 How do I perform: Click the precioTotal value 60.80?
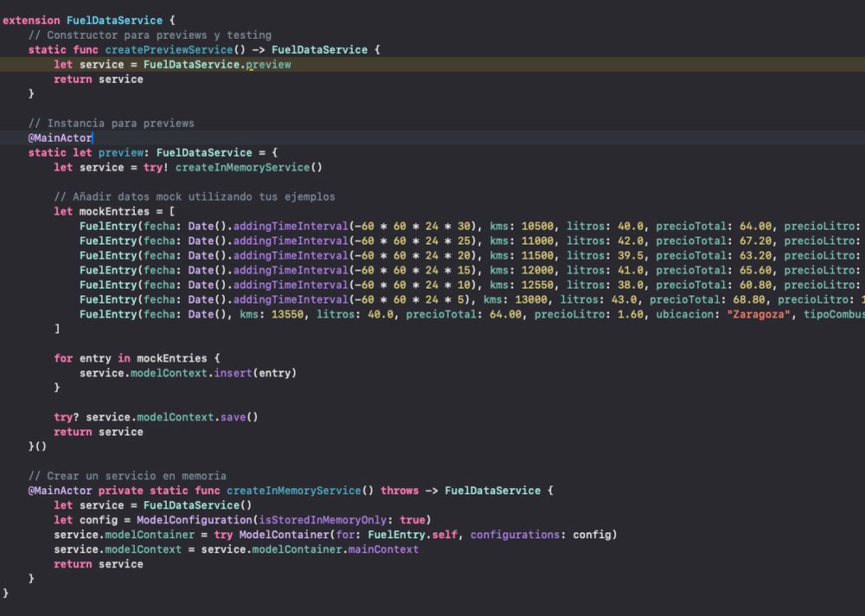point(756,285)
